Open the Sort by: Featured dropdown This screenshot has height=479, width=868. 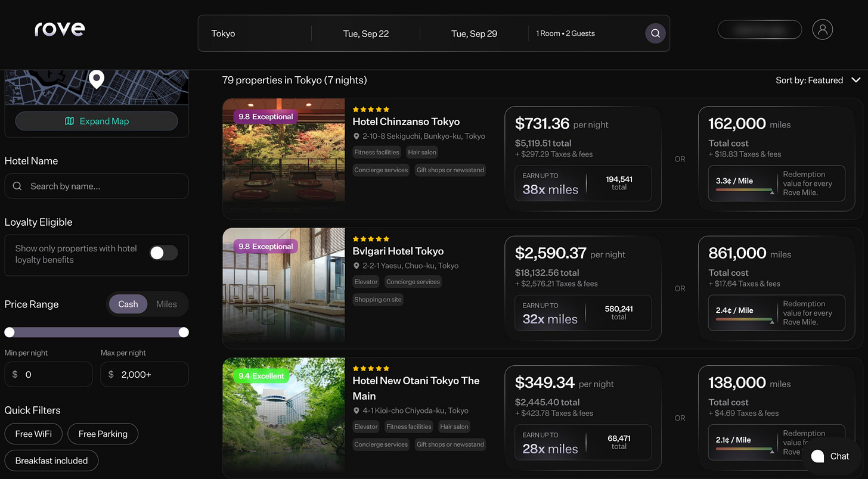(818, 80)
